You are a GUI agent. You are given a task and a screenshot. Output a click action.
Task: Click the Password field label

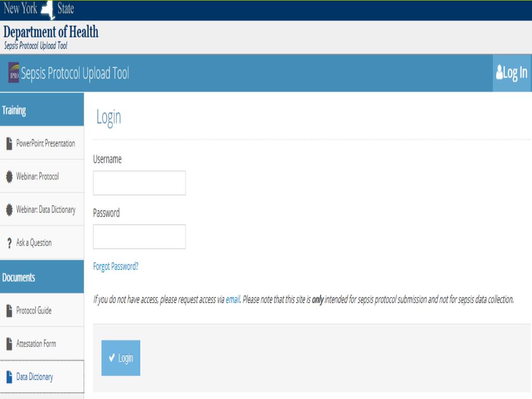click(106, 213)
